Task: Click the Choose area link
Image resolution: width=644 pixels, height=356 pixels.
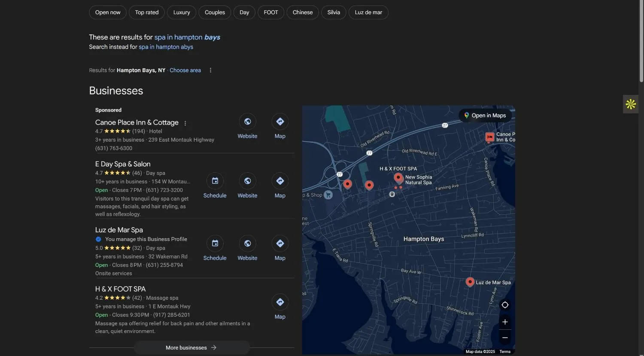Action: click(x=185, y=70)
